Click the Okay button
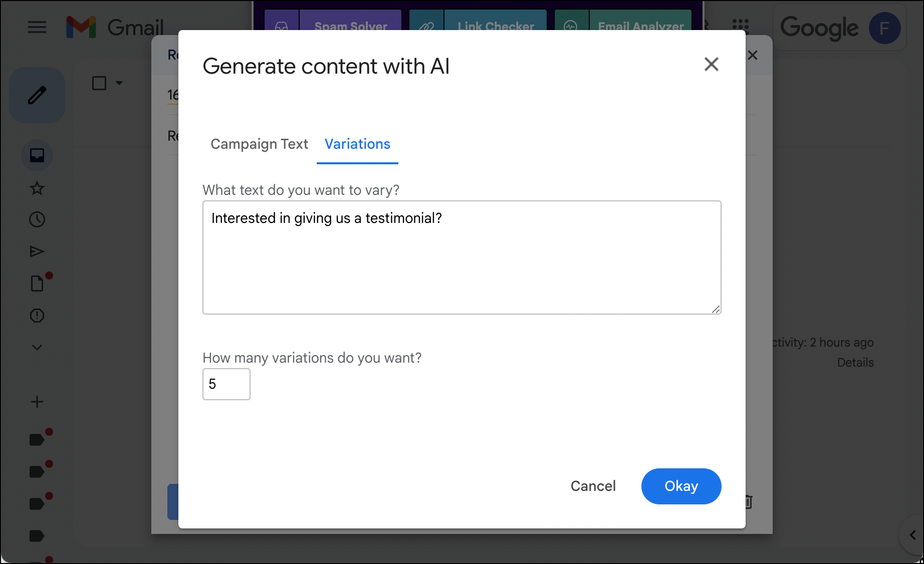 pyautogui.click(x=681, y=486)
